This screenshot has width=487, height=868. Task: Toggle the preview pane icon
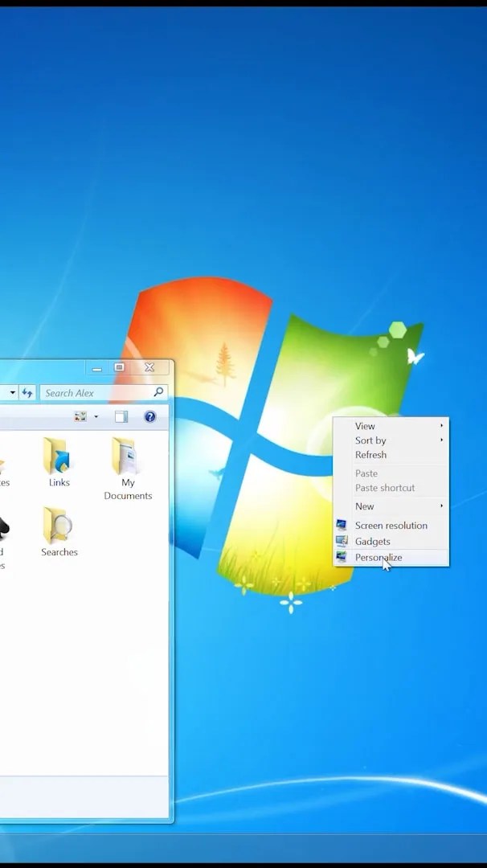click(121, 417)
